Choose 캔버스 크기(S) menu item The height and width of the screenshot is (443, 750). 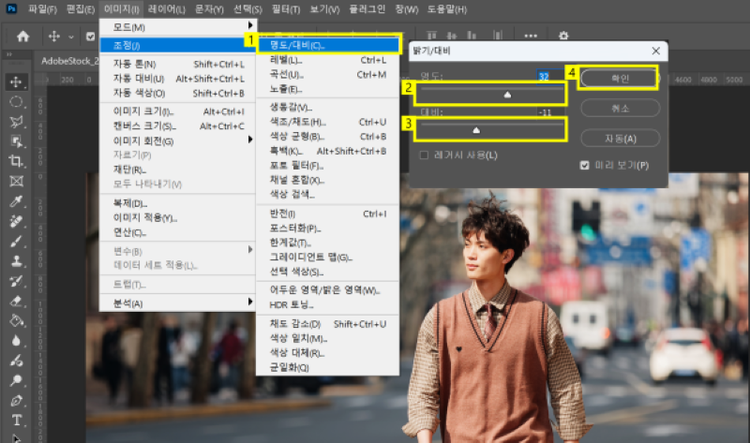[x=177, y=126]
